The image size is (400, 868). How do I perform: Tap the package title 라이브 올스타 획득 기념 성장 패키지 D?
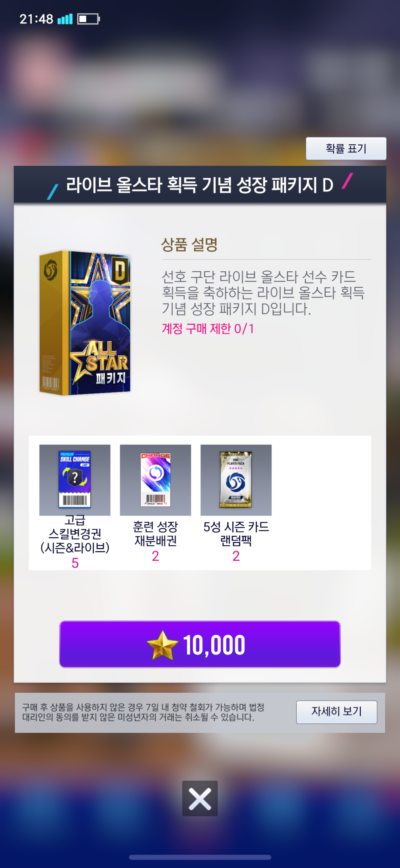199,185
